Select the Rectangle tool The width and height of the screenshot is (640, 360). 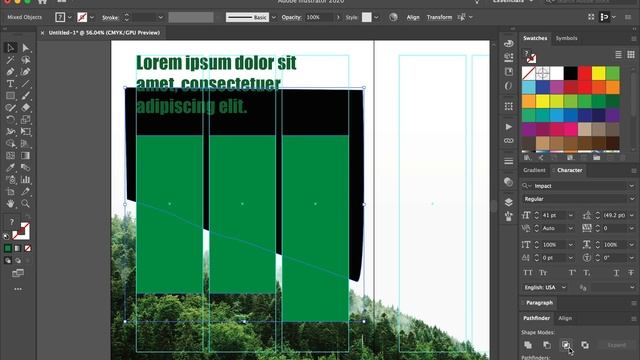tap(10, 96)
